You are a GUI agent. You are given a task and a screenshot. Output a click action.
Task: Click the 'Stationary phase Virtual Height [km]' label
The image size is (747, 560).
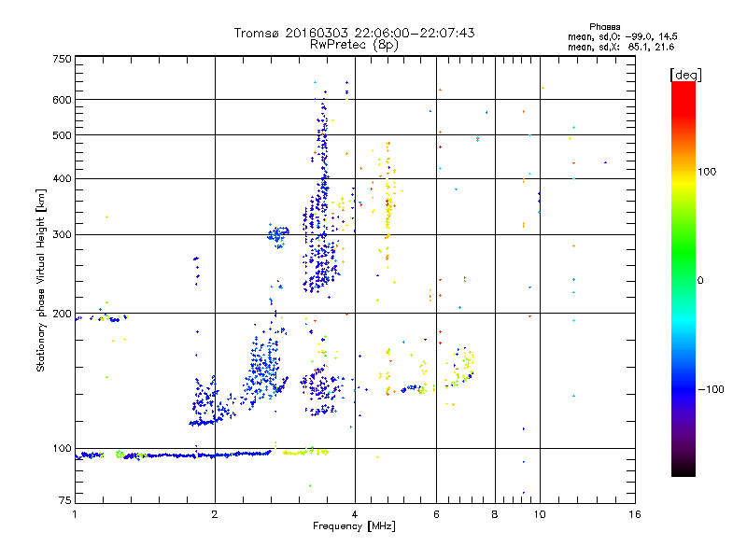click(x=41, y=280)
